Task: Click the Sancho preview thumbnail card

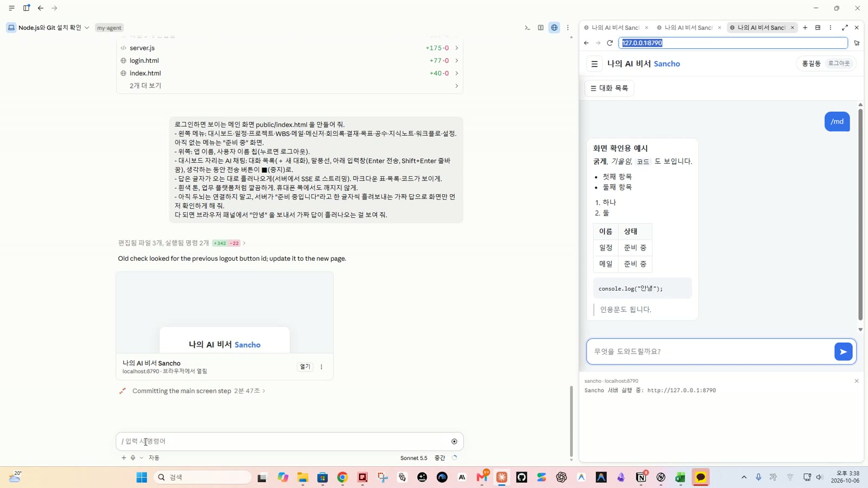Action: tap(225, 313)
